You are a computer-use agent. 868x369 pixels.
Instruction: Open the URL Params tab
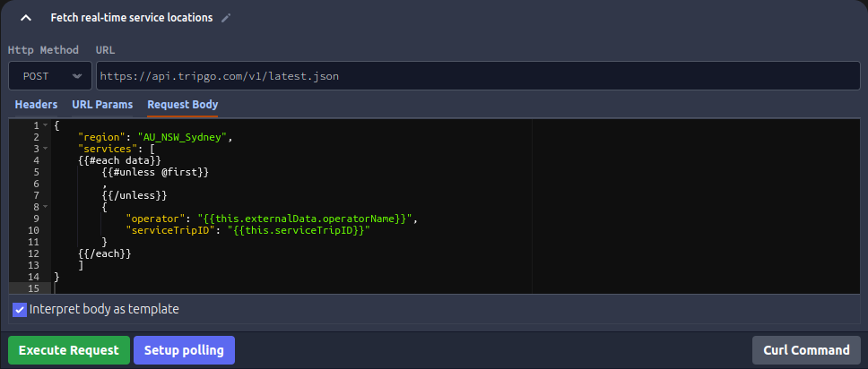(102, 105)
